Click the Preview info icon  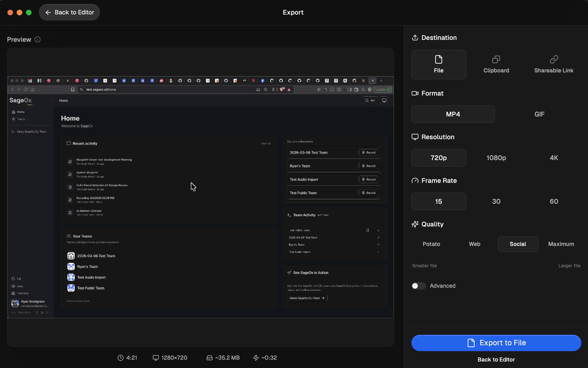click(x=38, y=39)
